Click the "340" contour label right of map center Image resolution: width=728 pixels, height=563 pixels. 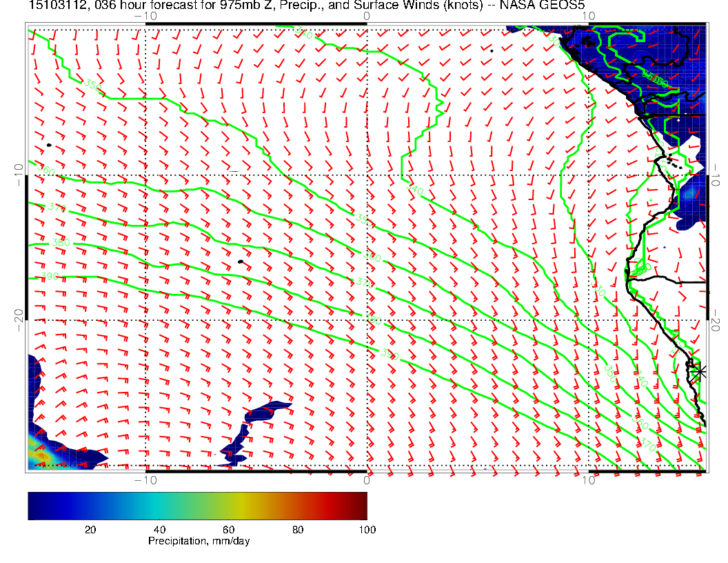(x=414, y=189)
